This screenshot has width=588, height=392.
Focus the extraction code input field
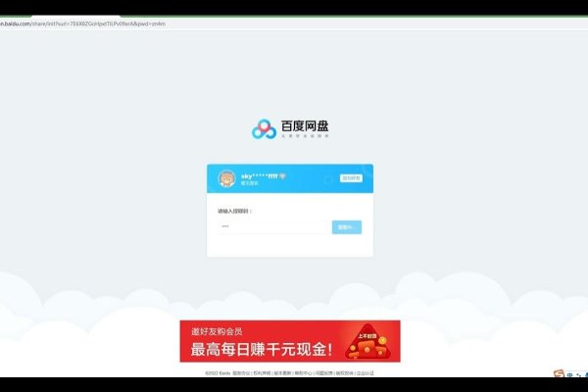(x=273, y=227)
